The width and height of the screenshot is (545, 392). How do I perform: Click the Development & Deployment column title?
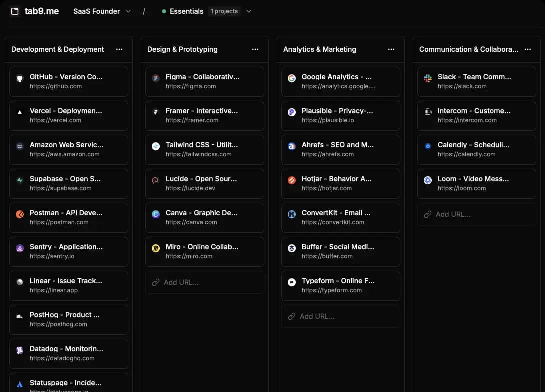coord(57,49)
